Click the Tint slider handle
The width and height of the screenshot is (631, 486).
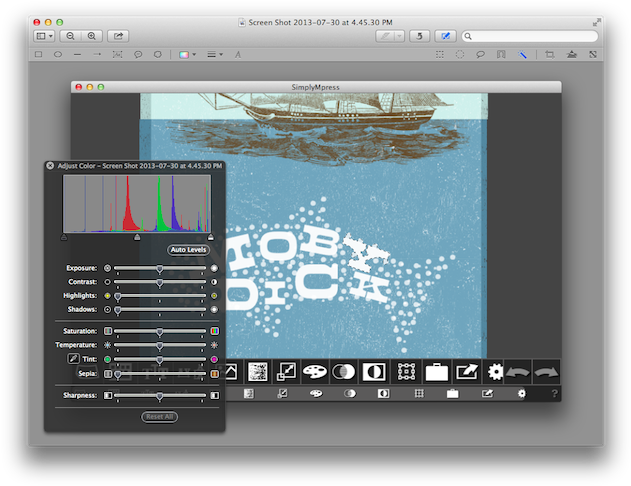160,360
